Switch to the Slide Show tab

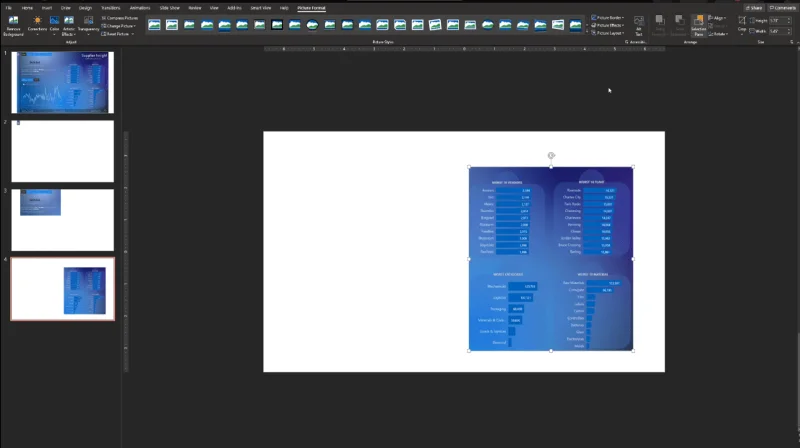pyautogui.click(x=169, y=8)
